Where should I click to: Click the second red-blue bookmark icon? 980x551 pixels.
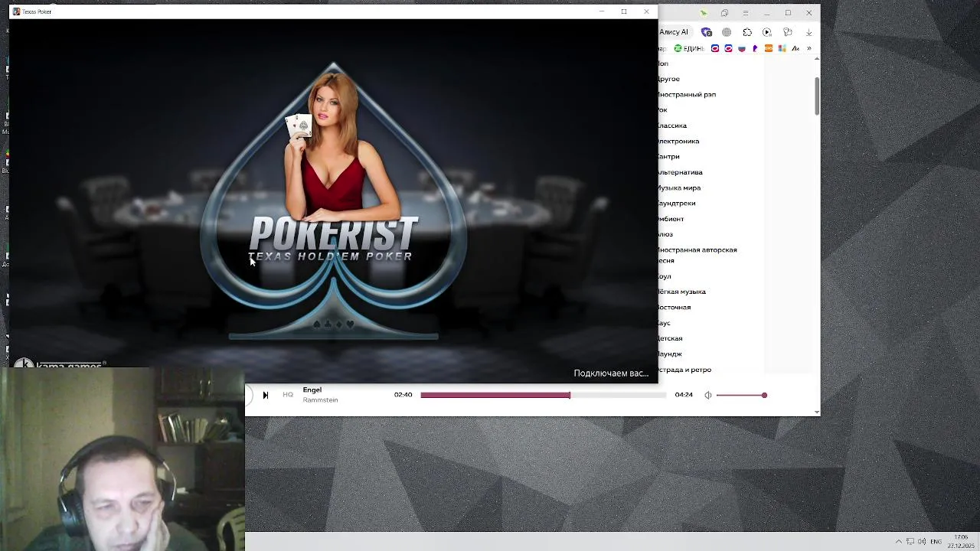tap(728, 48)
